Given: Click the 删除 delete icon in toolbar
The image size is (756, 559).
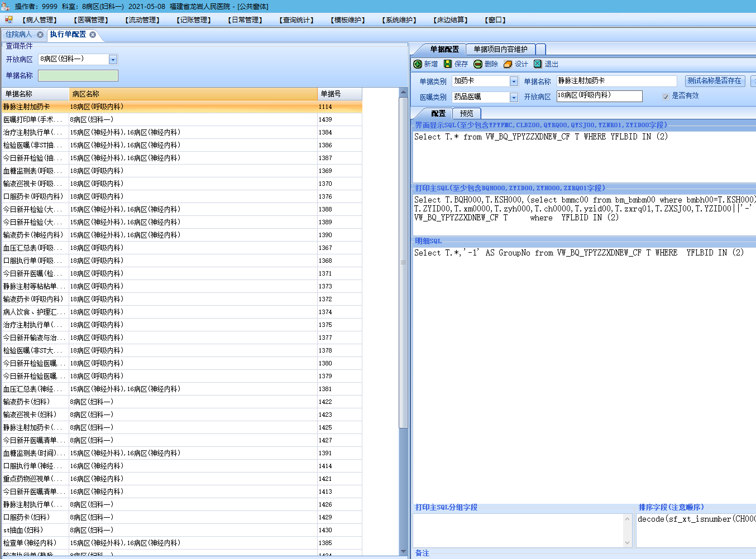Looking at the screenshot, I should 478,64.
